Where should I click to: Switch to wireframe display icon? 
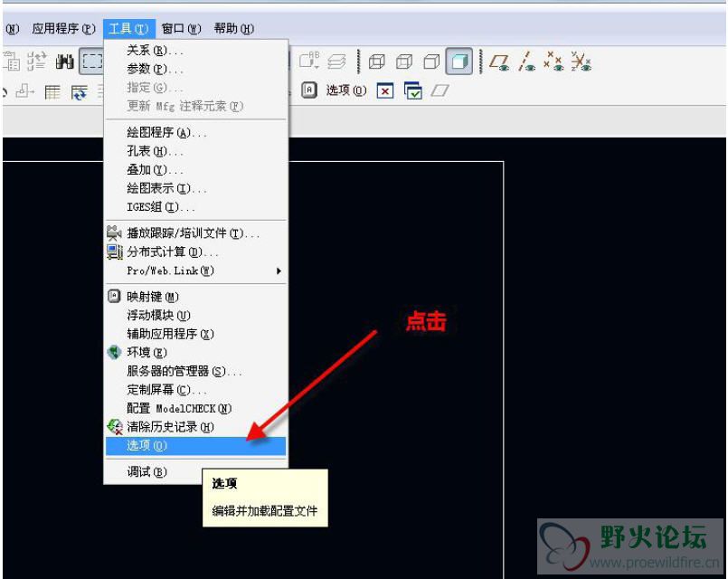pyautogui.click(x=376, y=62)
